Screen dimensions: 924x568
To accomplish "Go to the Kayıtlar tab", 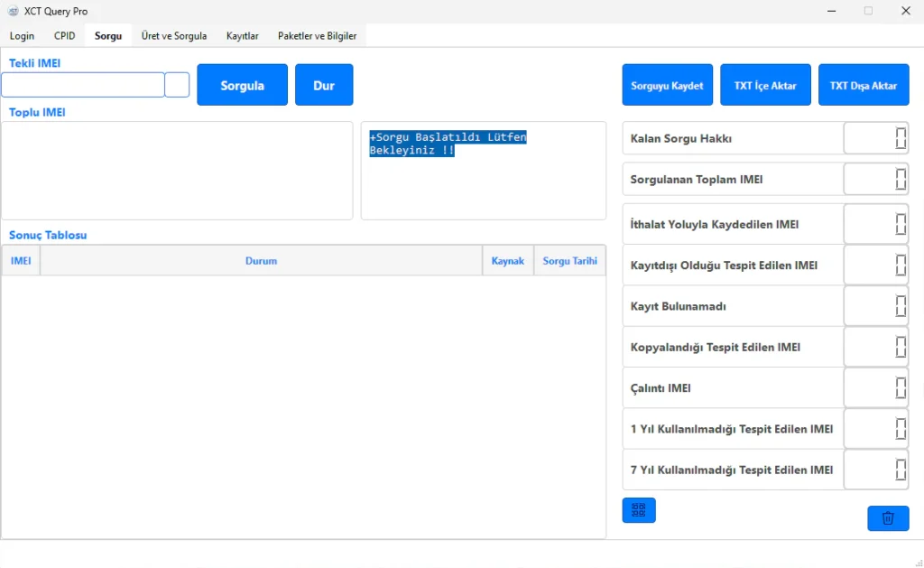I will (x=243, y=36).
